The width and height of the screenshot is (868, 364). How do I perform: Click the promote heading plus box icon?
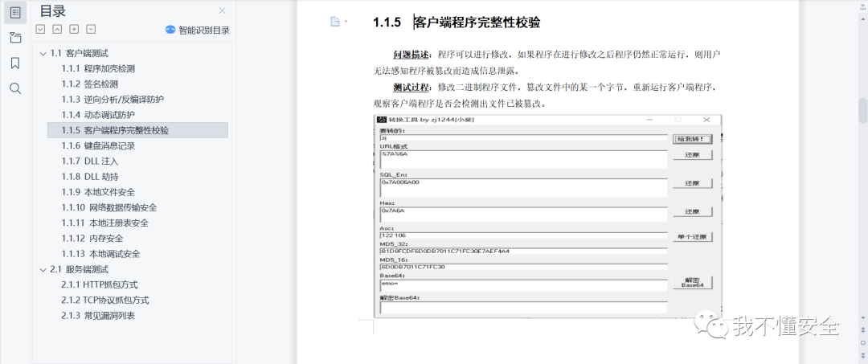(x=74, y=29)
